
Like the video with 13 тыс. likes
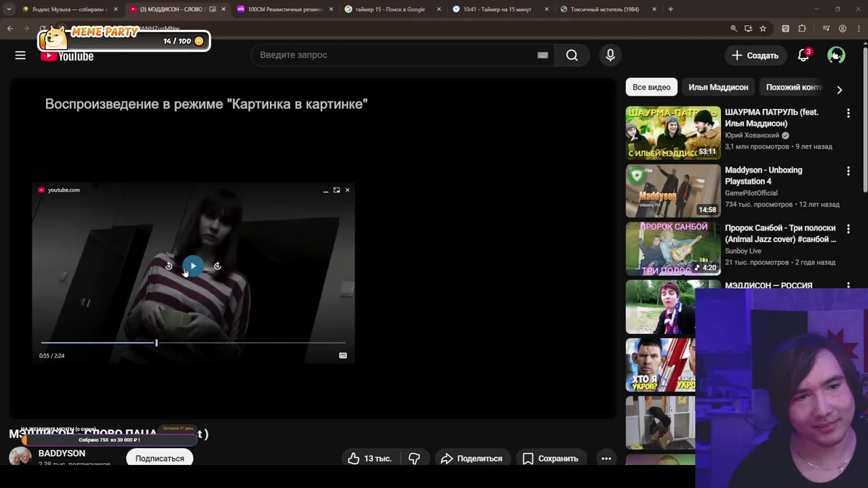[370, 458]
